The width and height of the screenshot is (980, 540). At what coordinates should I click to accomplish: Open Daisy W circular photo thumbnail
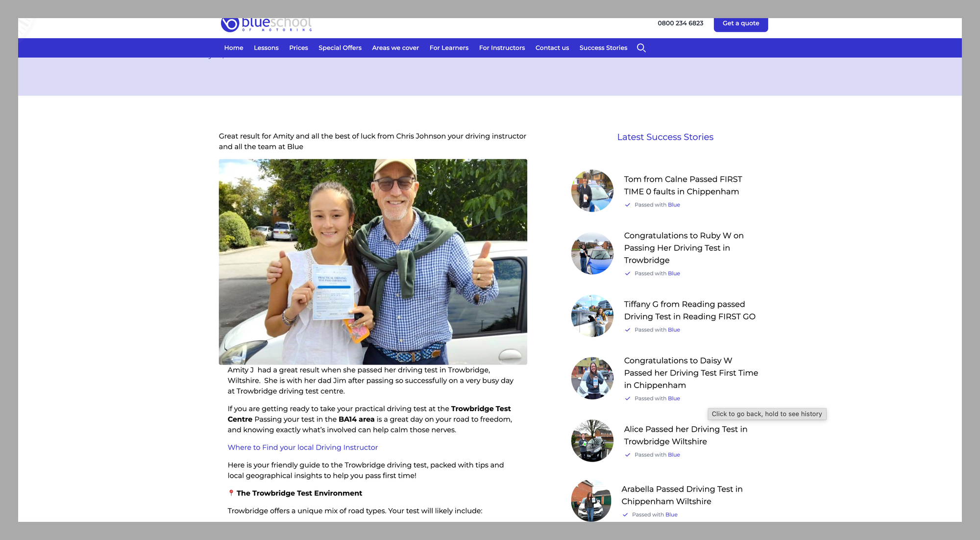(x=592, y=378)
